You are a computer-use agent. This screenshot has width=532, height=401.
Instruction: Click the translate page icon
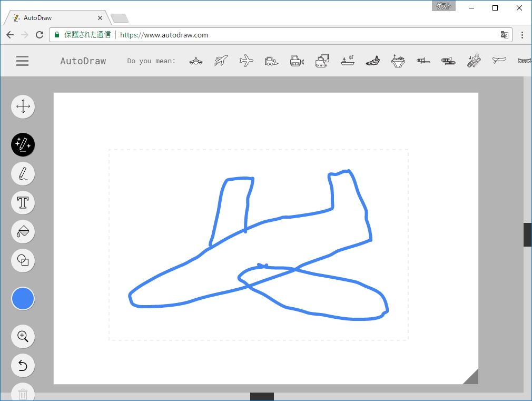point(505,35)
